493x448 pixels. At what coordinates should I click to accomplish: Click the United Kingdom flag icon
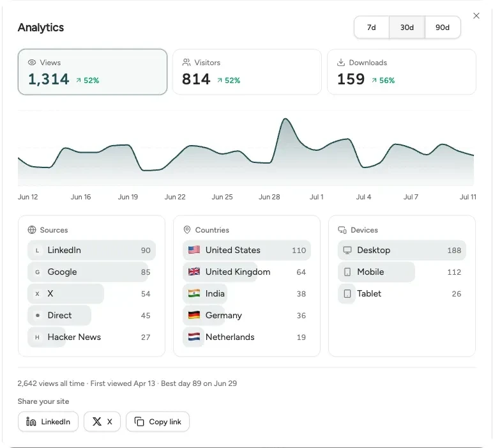[x=194, y=272]
